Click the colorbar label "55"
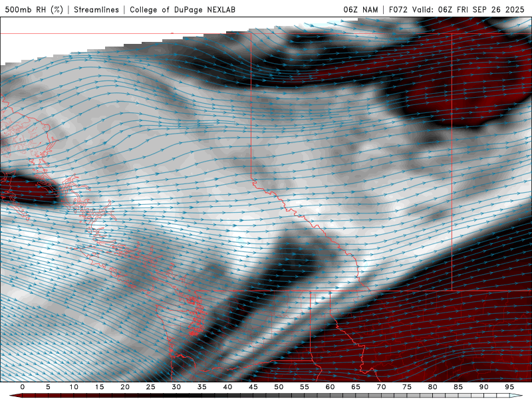532x399 pixels. pyautogui.click(x=305, y=387)
